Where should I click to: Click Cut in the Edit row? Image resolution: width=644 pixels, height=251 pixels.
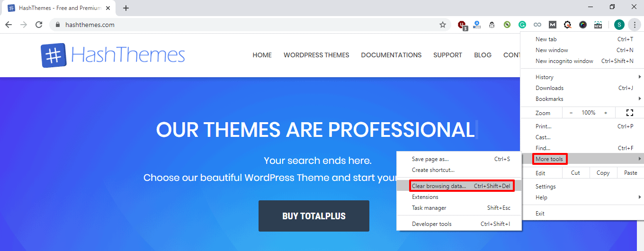575,173
